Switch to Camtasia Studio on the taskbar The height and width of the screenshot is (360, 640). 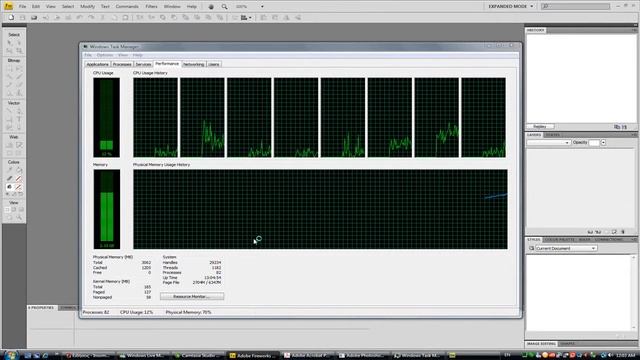(198, 356)
